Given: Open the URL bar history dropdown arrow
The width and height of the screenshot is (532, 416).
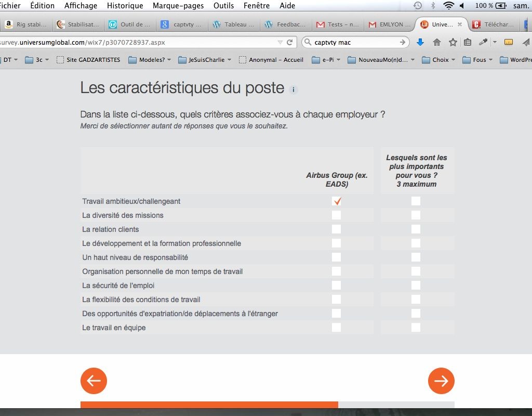Looking at the screenshot, I should (280, 43).
